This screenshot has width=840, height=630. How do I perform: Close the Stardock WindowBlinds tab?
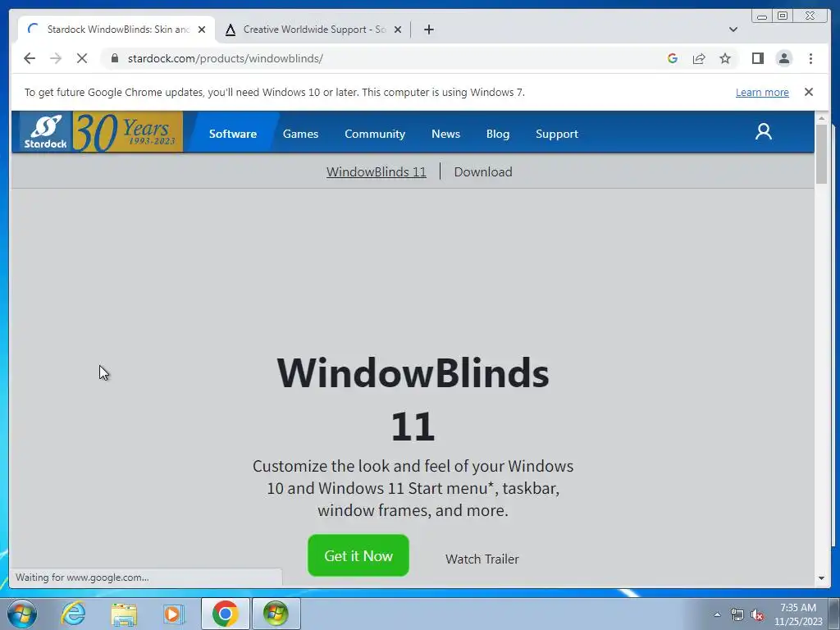[x=202, y=30]
